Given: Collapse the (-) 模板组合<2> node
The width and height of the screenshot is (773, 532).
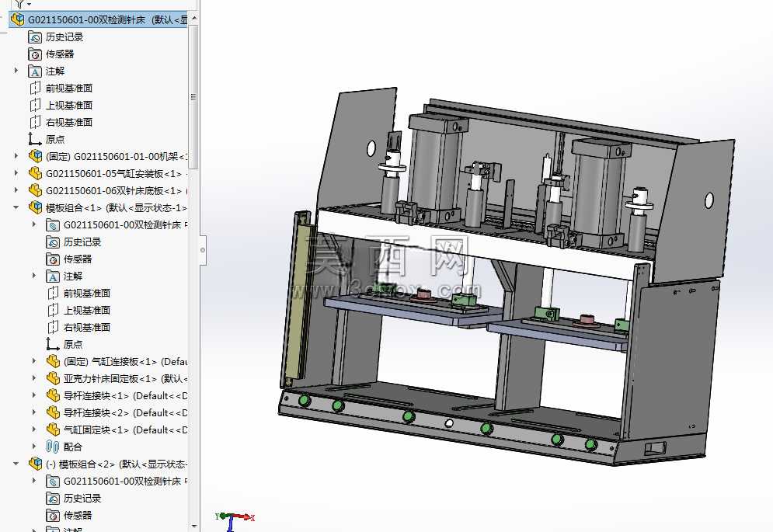Looking at the screenshot, I should pyautogui.click(x=16, y=464).
